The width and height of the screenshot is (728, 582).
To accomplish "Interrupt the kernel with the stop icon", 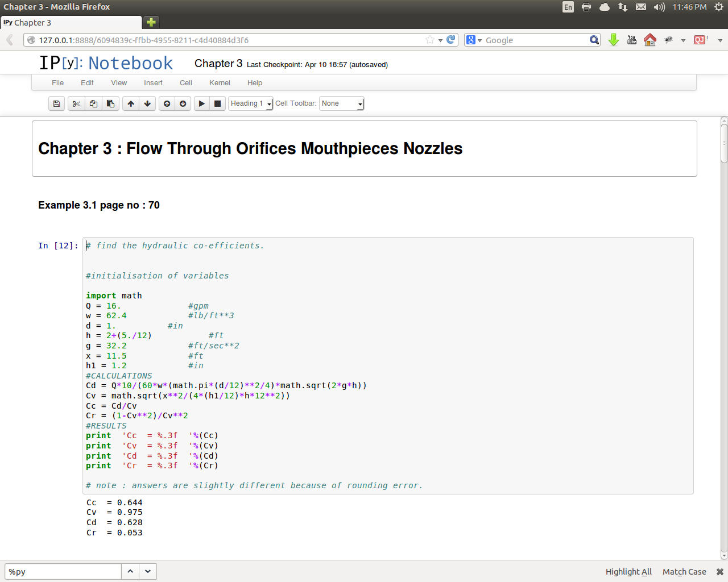I will coord(217,103).
